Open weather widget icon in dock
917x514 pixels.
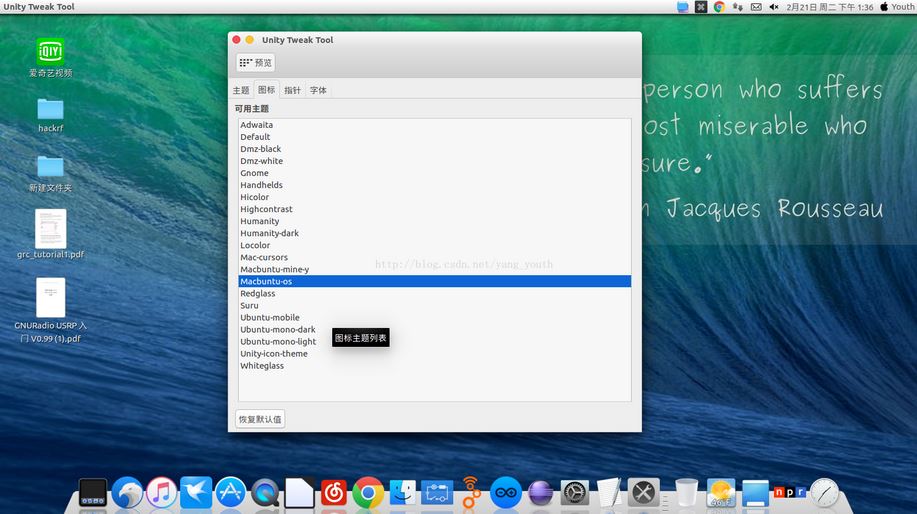tap(720, 493)
